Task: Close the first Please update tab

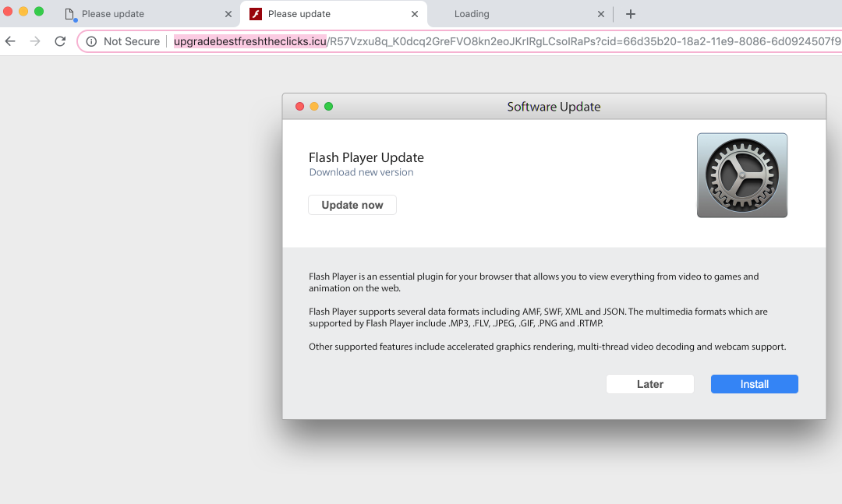Action: click(x=228, y=14)
